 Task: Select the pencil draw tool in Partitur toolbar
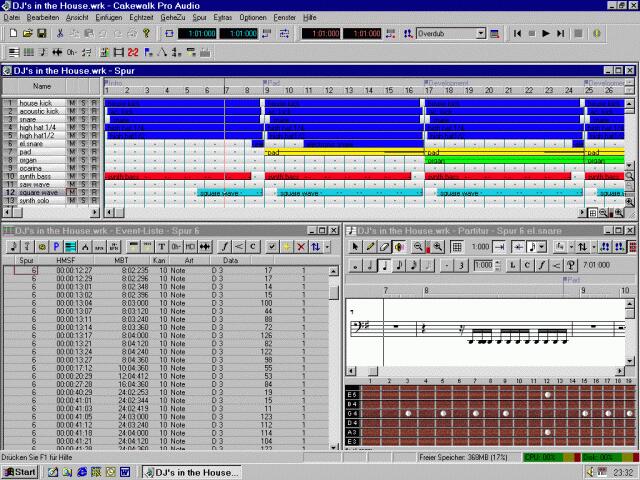click(x=370, y=247)
